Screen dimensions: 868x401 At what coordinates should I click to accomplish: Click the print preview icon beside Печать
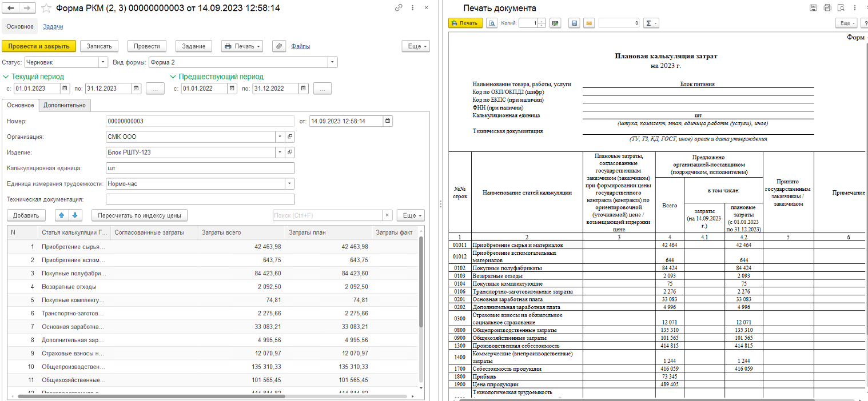pyautogui.click(x=492, y=23)
